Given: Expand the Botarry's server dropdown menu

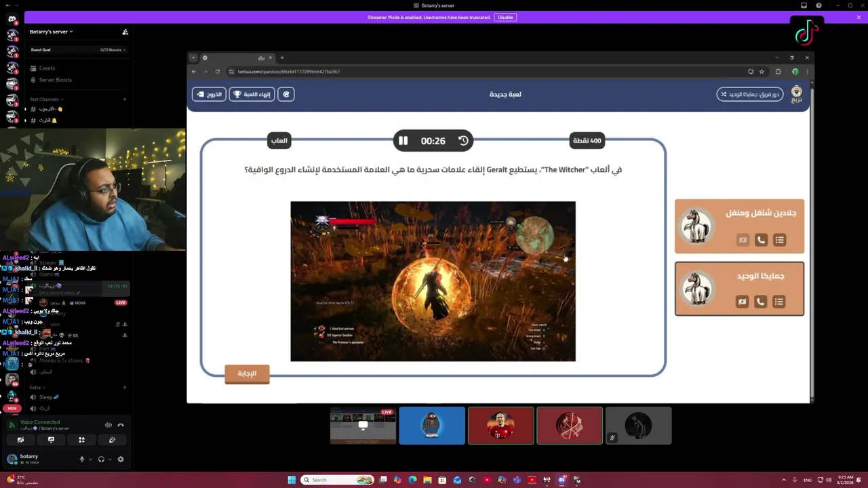Looking at the screenshot, I should pyautogui.click(x=51, y=32).
